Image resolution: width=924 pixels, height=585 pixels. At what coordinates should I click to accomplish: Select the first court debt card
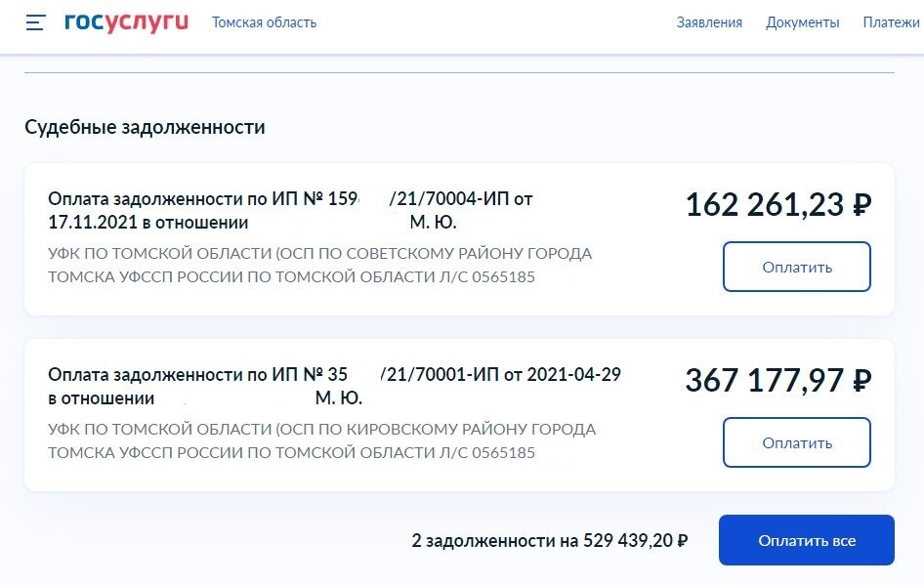[460, 239]
